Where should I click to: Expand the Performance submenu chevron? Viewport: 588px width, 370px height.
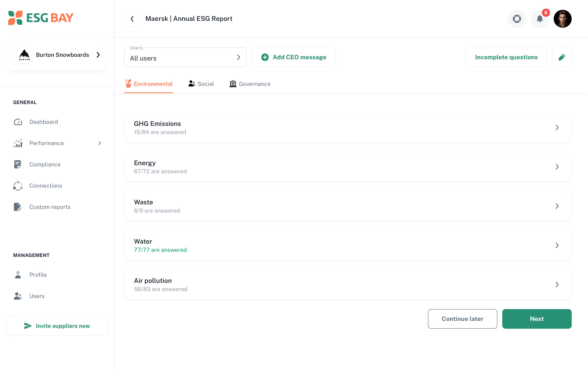[x=100, y=143]
